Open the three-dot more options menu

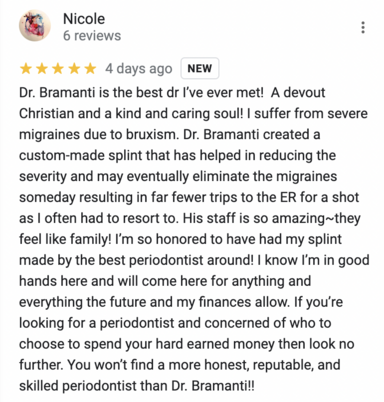click(x=363, y=27)
